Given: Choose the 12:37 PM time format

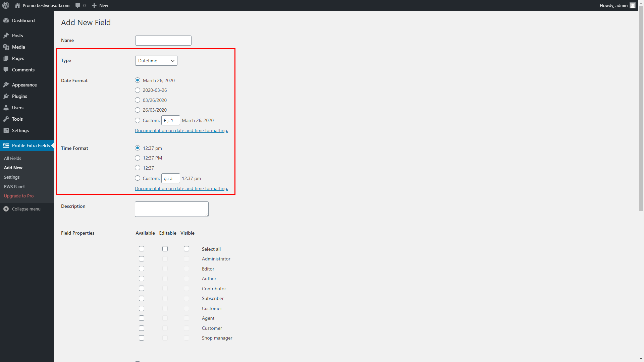Looking at the screenshot, I should pyautogui.click(x=138, y=158).
